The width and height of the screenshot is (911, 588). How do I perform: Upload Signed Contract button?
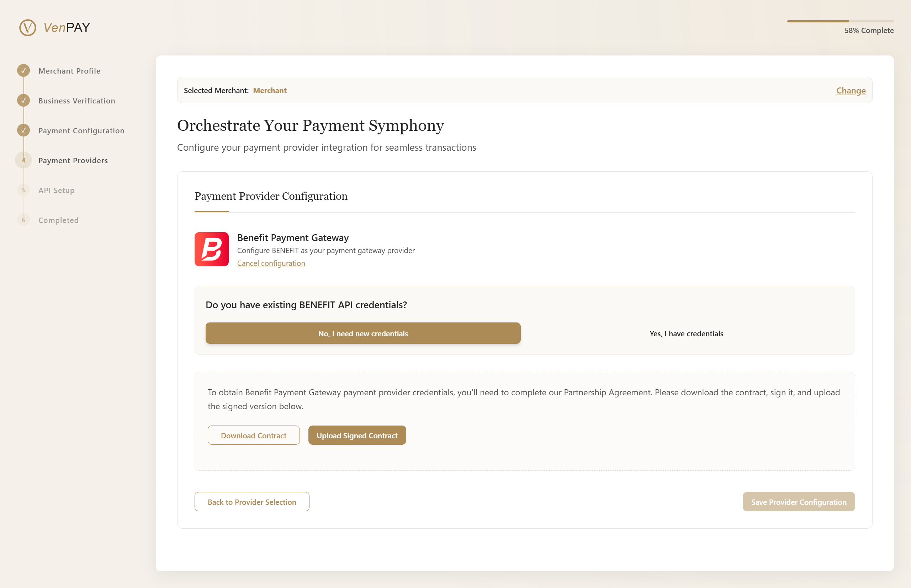click(357, 435)
